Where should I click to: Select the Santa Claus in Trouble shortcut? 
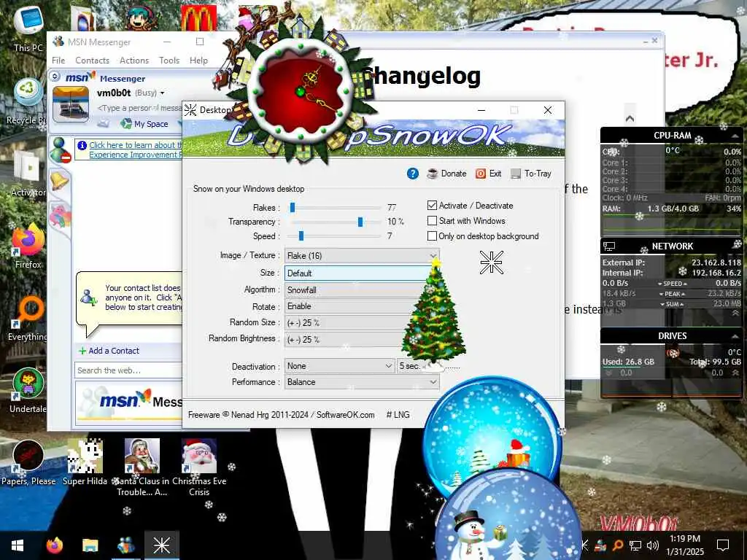142,467
